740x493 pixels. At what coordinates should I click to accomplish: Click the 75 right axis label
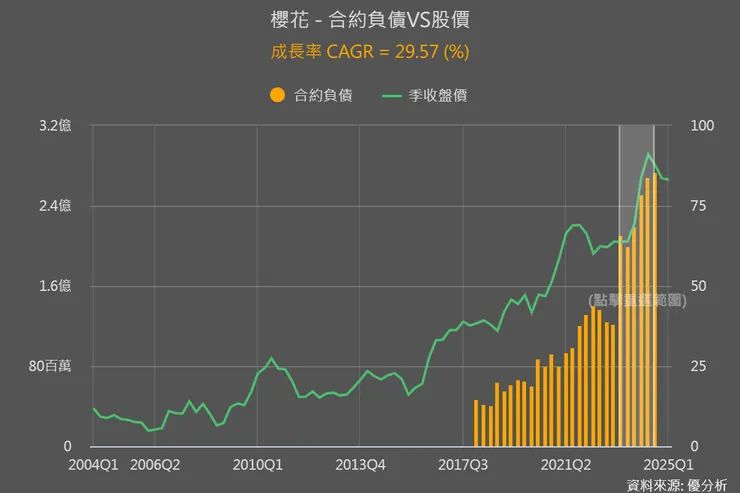pos(698,206)
